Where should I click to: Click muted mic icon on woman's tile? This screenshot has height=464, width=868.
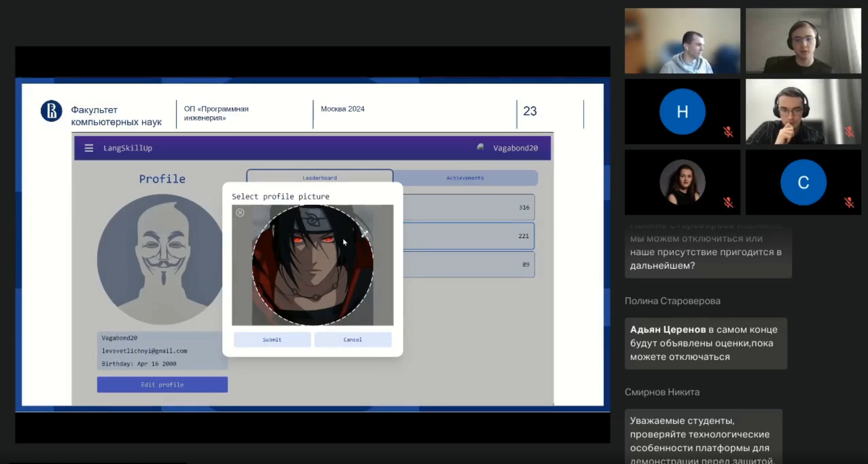click(x=728, y=203)
